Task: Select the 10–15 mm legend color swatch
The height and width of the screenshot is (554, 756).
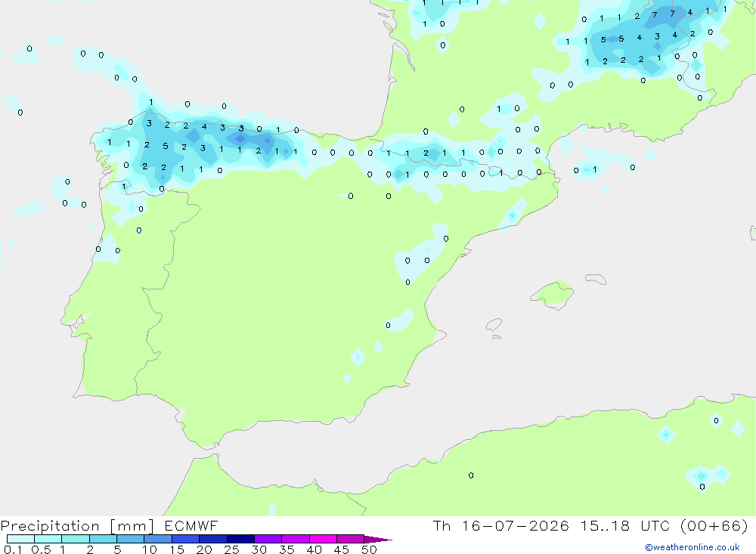Action: point(158,539)
